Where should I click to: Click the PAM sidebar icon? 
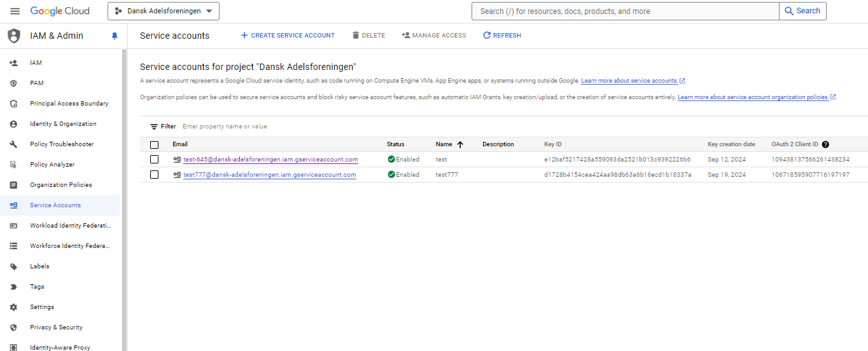coord(13,83)
